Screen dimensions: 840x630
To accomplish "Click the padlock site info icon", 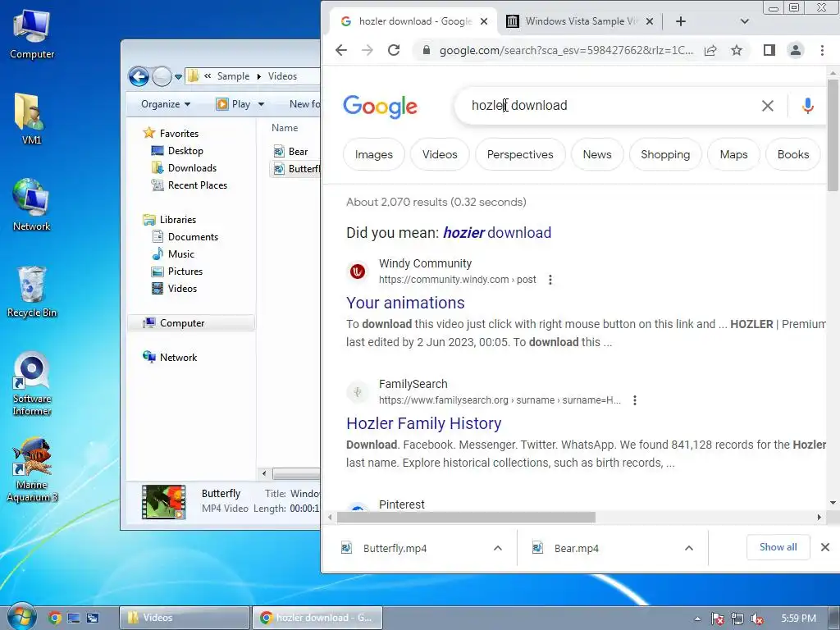I will (427, 50).
